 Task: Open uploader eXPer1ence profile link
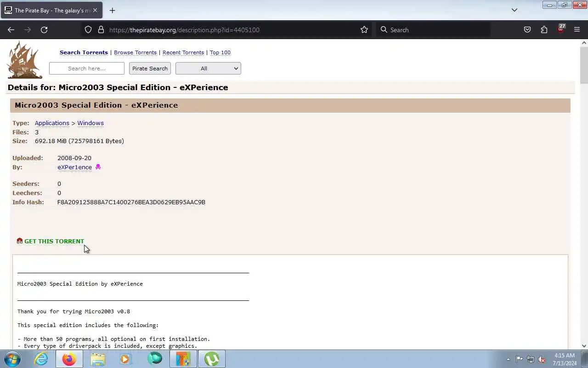coord(74,167)
